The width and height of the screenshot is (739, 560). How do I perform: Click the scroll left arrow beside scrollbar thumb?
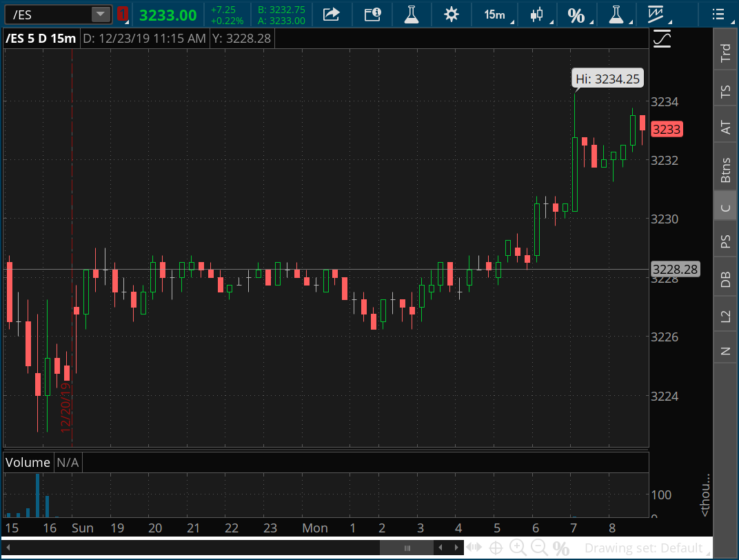click(x=441, y=548)
